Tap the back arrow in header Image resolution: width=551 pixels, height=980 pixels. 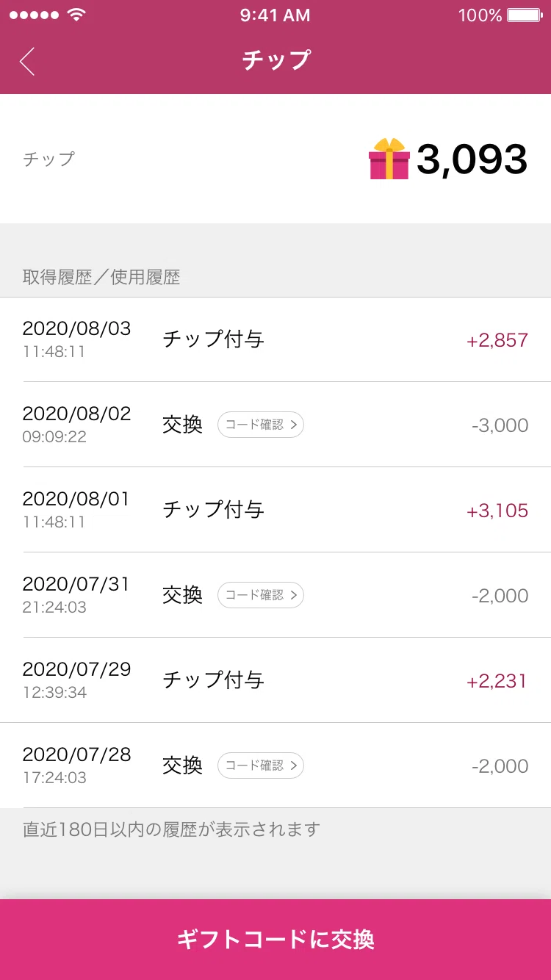click(x=27, y=62)
